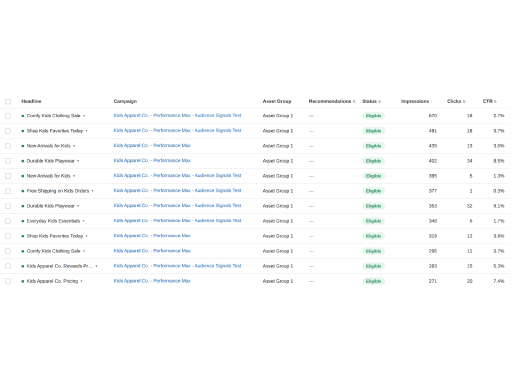Screen dimensions: 512x384
Task: Click green status dot for Free Shipping on Kids Orders
Action: click(x=23, y=191)
